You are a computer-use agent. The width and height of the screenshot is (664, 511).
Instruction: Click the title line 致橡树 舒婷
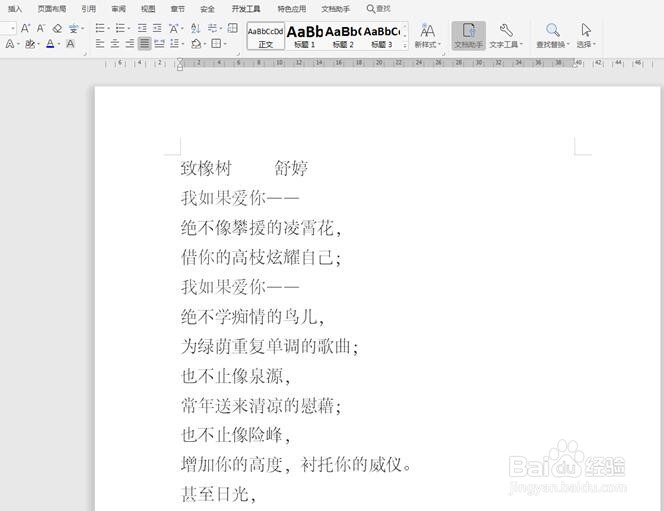pyautogui.click(x=244, y=168)
